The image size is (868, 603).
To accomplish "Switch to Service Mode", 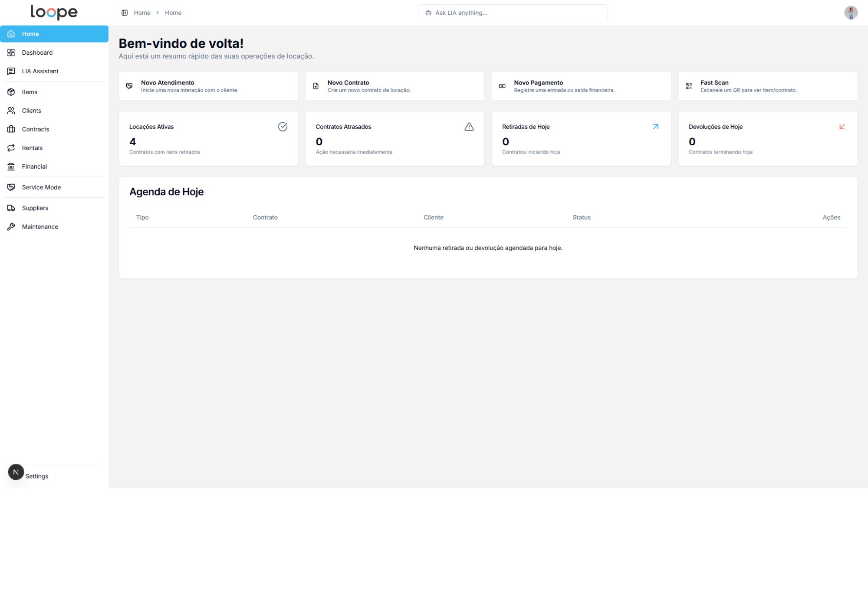I will [x=41, y=187].
